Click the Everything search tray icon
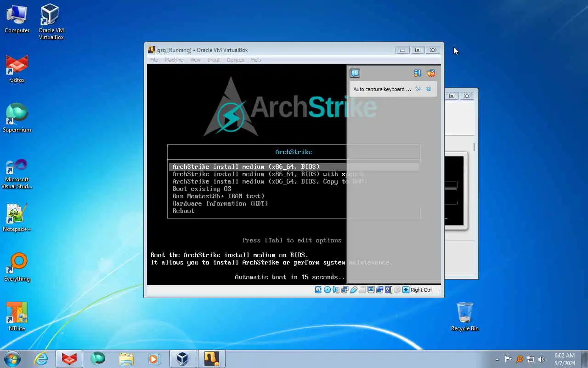 pyautogui.click(x=520, y=359)
